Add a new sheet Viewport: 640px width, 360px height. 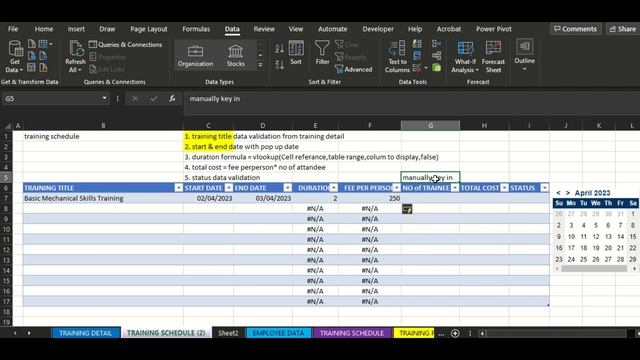(455, 333)
